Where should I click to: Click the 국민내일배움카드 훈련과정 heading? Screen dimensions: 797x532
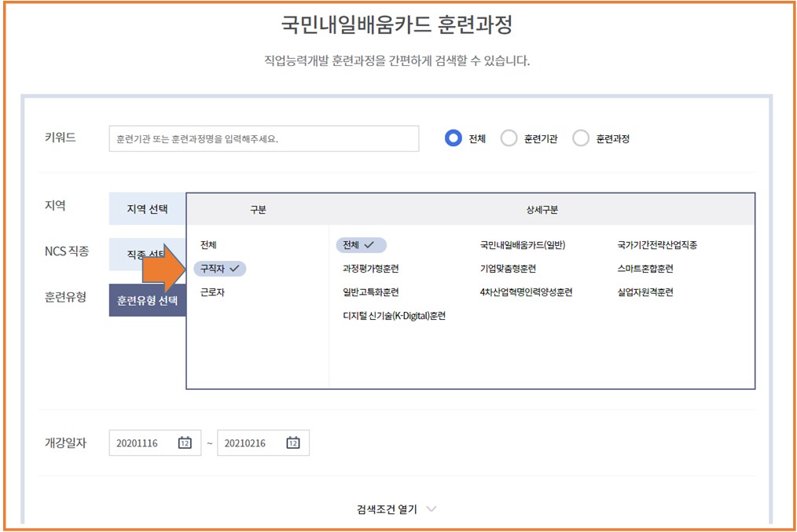coord(396,24)
